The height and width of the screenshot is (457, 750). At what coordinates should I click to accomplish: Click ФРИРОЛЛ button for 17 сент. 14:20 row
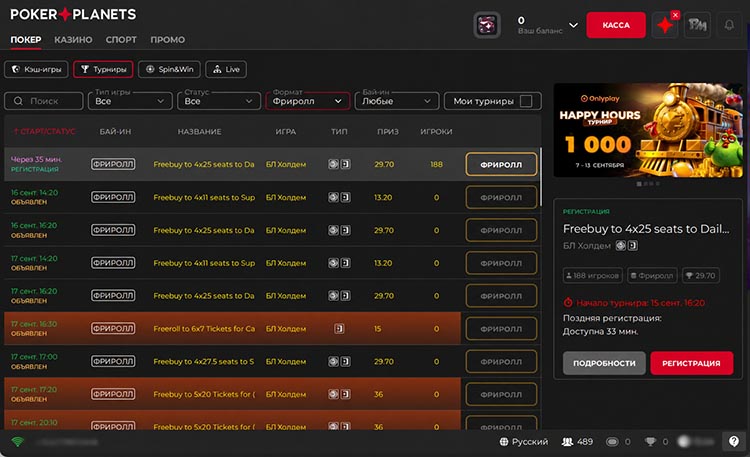coord(501,263)
